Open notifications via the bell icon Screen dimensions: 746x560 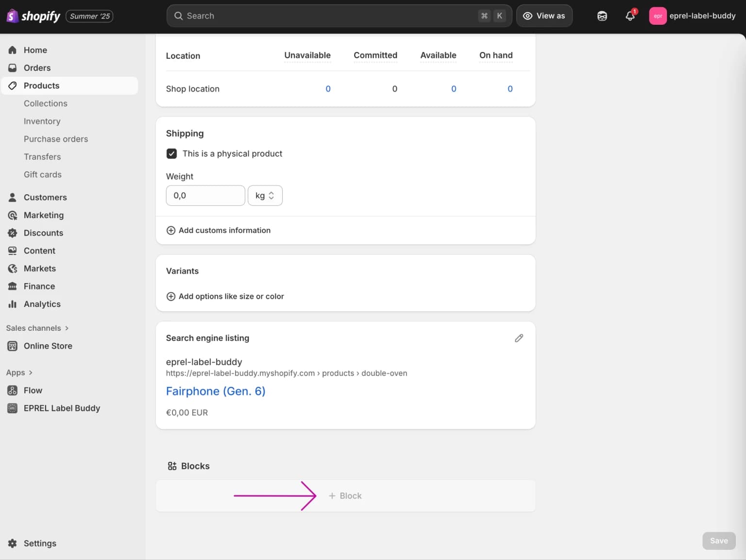[629, 16]
